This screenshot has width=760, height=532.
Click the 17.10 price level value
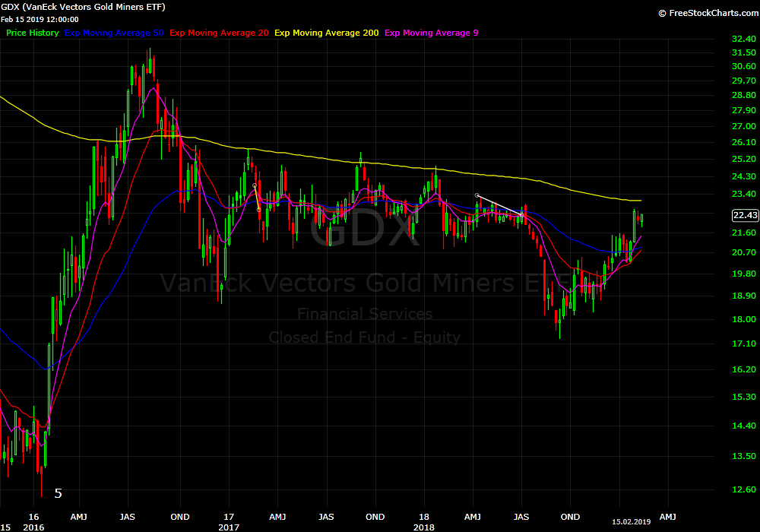point(744,344)
